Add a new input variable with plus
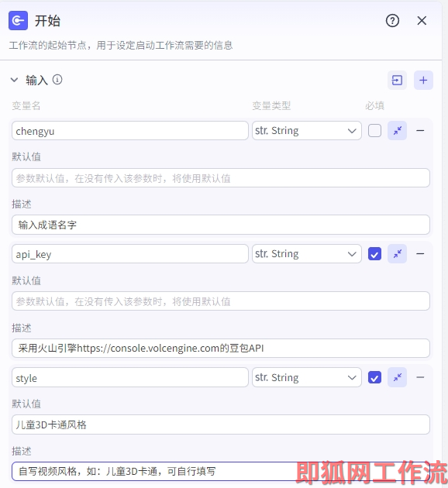Viewport: 448px width, 488px height. 423,81
